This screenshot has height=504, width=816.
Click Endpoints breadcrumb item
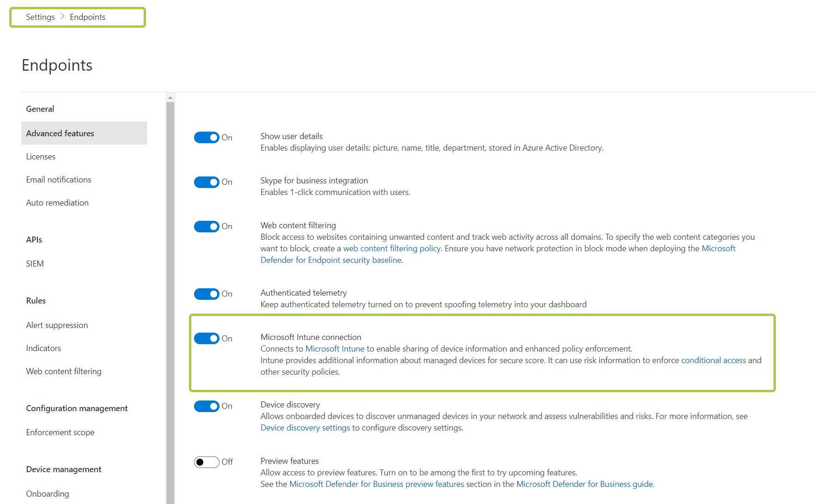(x=87, y=17)
